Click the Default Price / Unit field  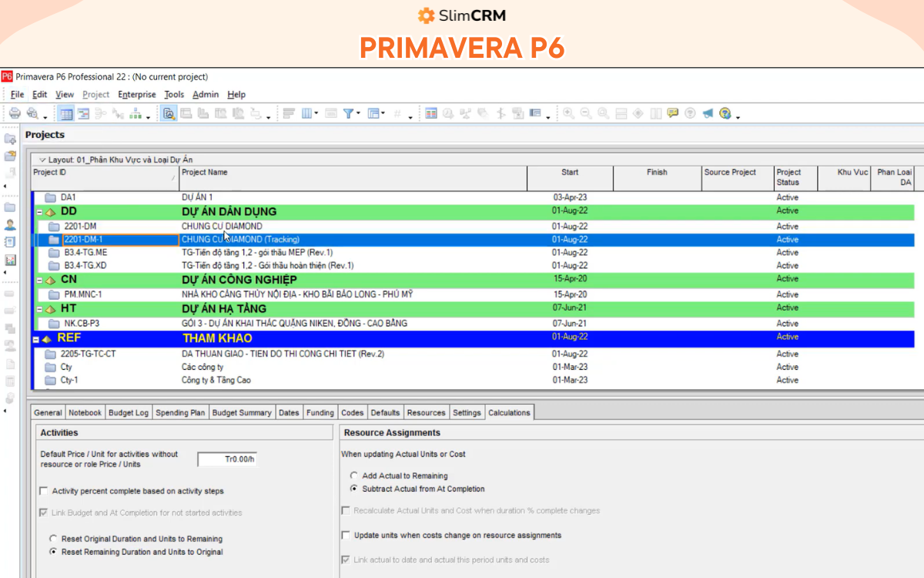pos(226,459)
